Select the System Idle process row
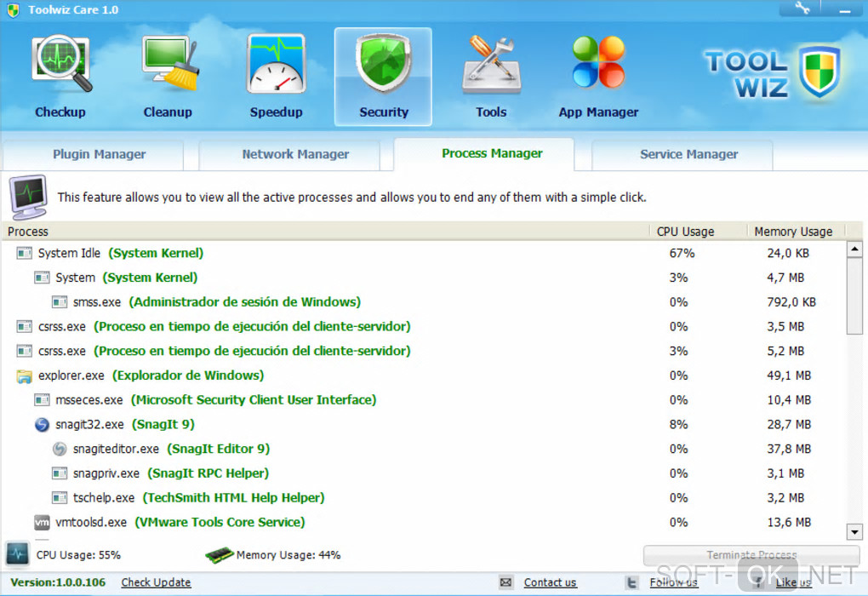 pos(424,253)
